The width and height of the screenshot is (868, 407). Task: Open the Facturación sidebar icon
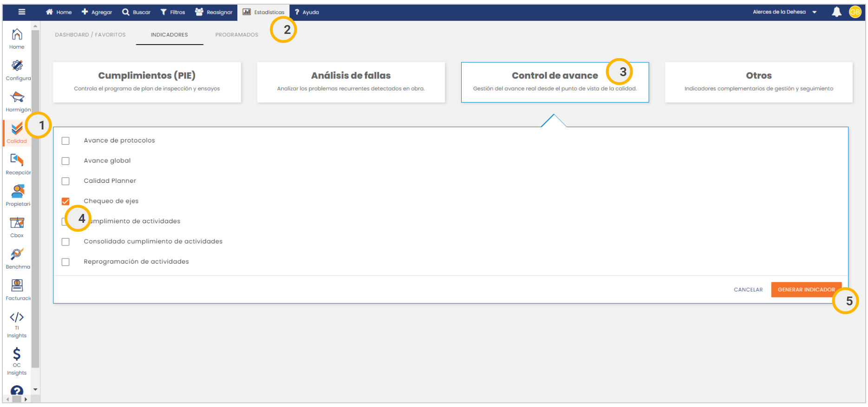17,286
